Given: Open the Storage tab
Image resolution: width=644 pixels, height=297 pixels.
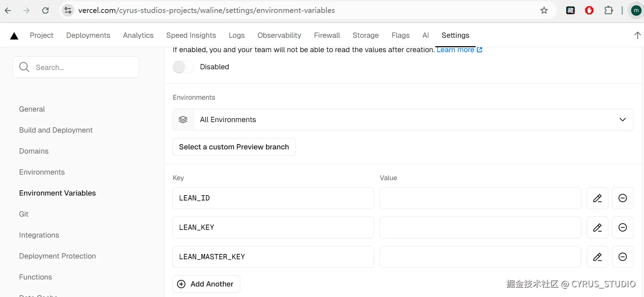Looking at the screenshot, I should click(x=366, y=35).
